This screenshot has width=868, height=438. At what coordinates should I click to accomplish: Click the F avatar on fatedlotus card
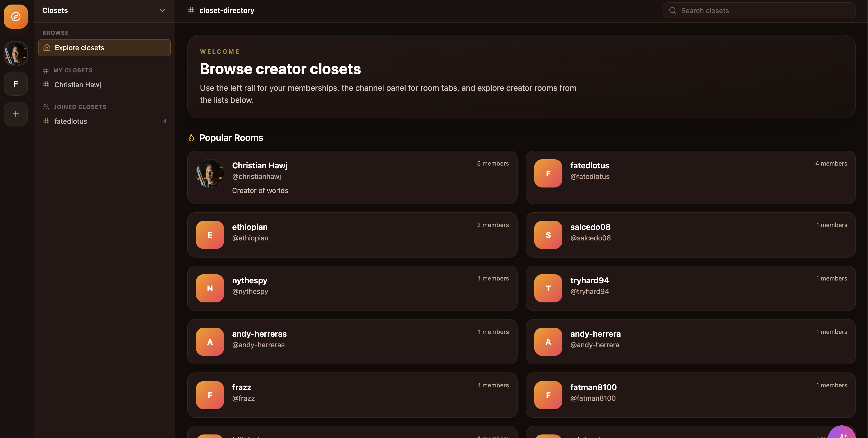coord(548,173)
